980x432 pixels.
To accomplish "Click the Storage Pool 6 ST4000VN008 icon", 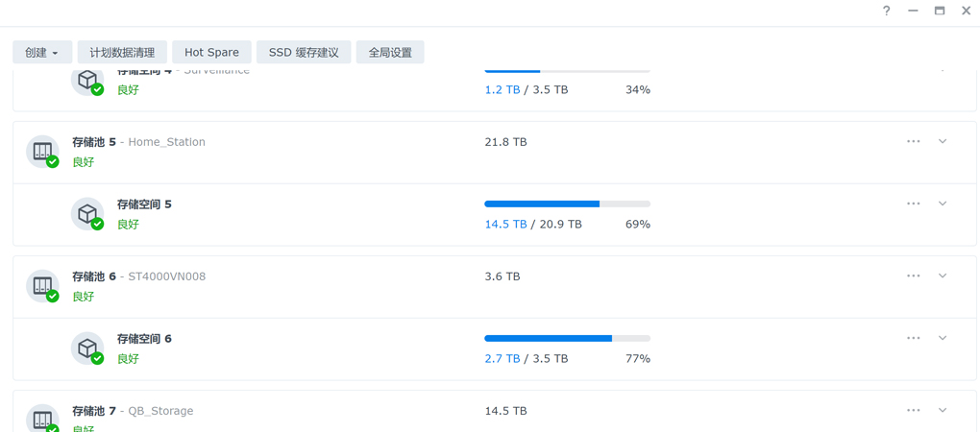I will click(42, 286).
